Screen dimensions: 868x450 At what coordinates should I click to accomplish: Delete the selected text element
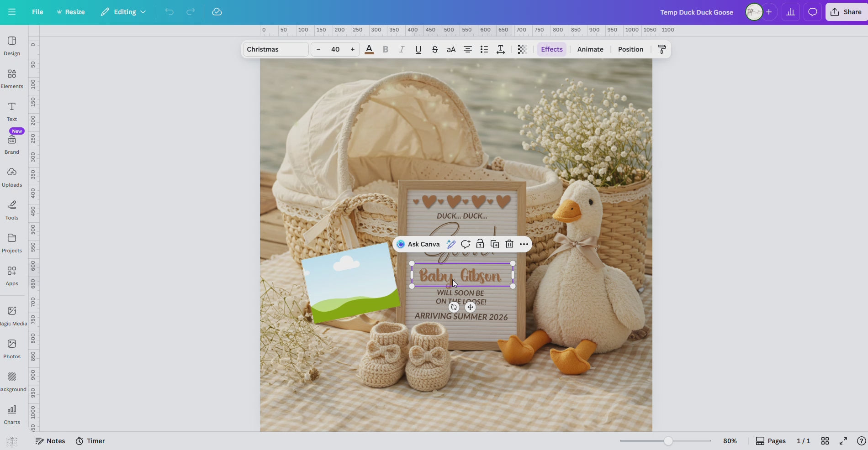(x=509, y=244)
